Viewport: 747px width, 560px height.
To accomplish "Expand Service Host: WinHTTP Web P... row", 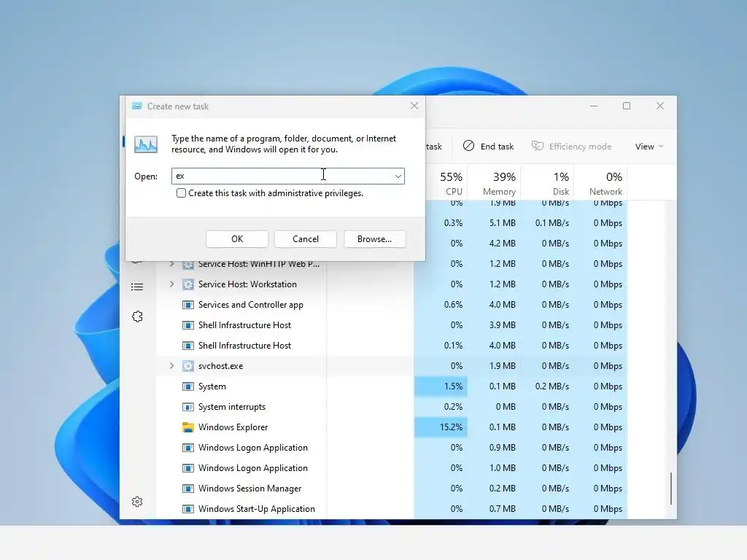I will 171,264.
